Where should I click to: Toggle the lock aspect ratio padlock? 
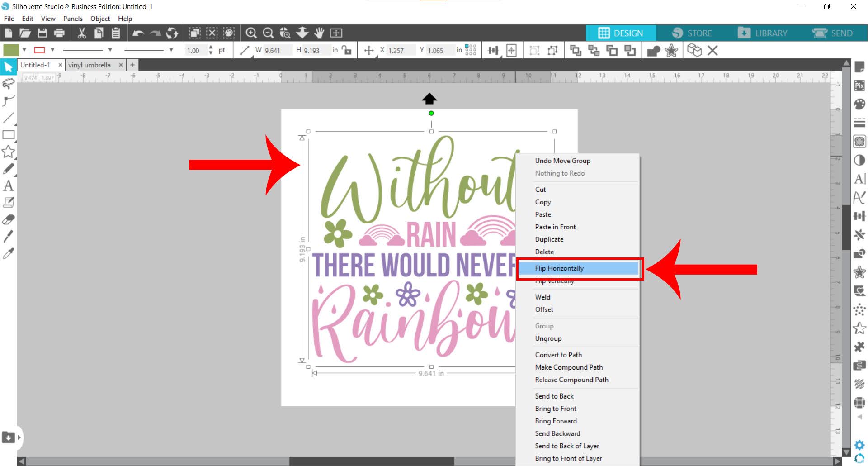click(346, 50)
